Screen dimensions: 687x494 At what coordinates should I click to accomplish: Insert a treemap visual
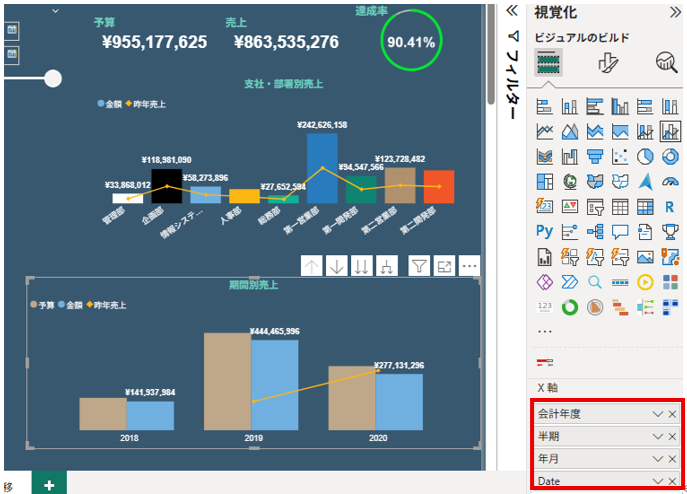545,181
